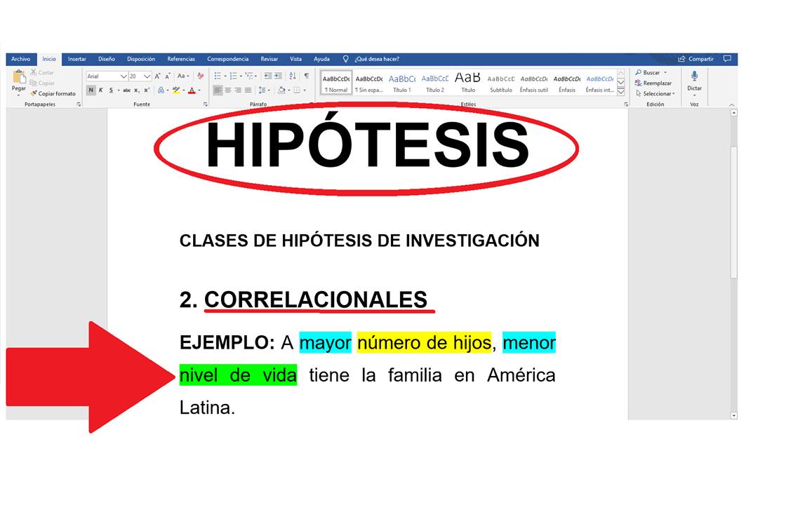Switch to the Correspondencia tab

coord(228,59)
